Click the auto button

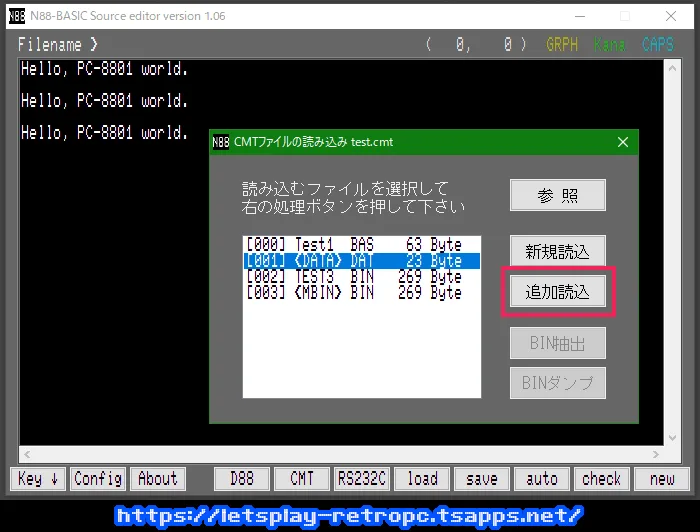tap(542, 479)
